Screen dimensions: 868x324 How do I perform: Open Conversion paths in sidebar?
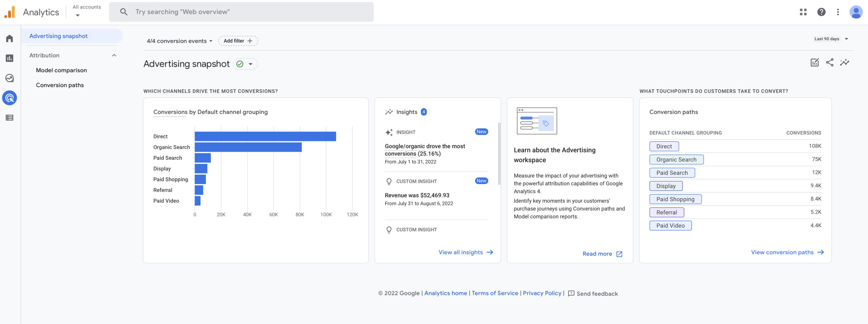click(x=60, y=85)
